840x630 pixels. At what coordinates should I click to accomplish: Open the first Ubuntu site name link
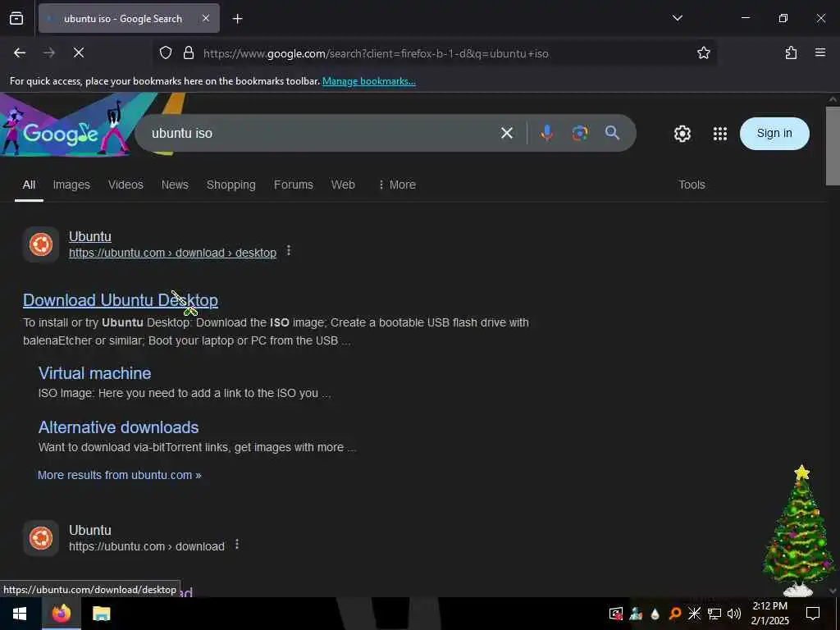tap(90, 236)
